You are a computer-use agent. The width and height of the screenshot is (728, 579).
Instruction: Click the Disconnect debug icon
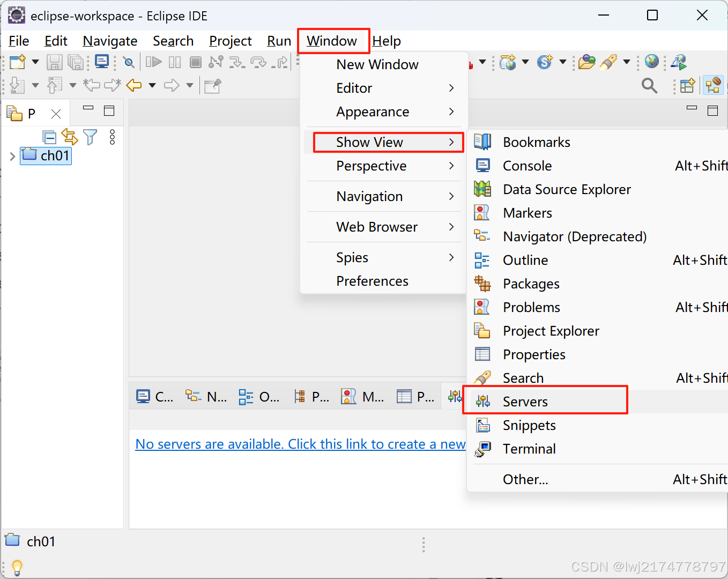pos(216,62)
